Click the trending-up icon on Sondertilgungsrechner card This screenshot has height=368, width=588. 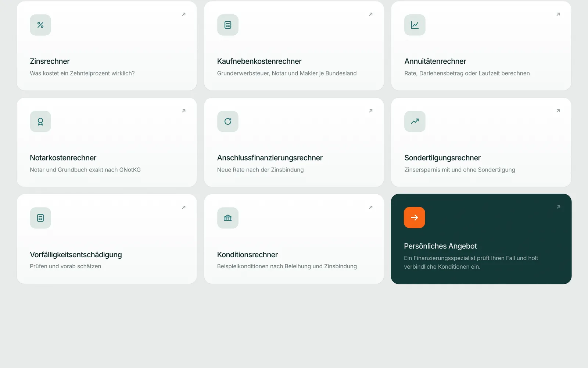click(x=415, y=121)
